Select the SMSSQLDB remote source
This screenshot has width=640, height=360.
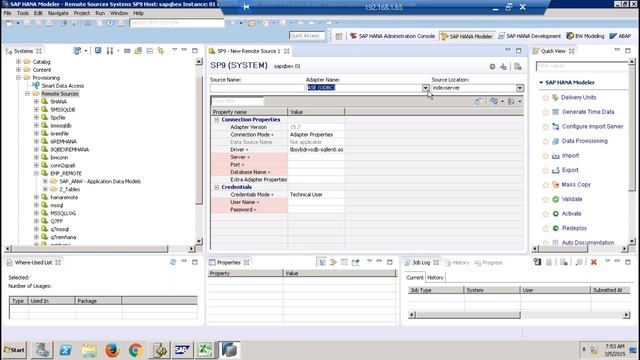tap(62, 109)
